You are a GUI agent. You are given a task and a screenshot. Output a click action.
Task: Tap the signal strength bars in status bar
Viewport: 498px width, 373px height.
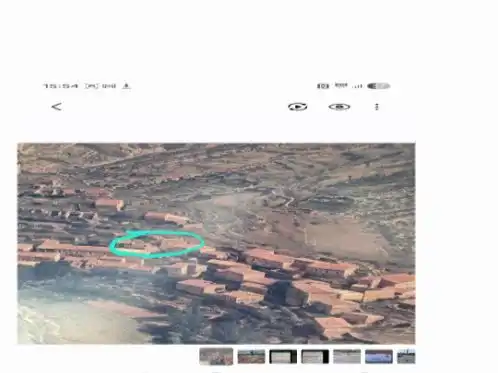pyautogui.click(x=357, y=86)
